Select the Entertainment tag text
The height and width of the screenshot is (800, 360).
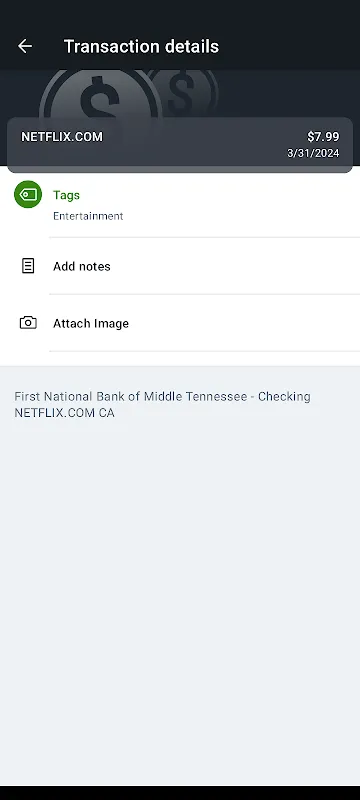(88, 216)
